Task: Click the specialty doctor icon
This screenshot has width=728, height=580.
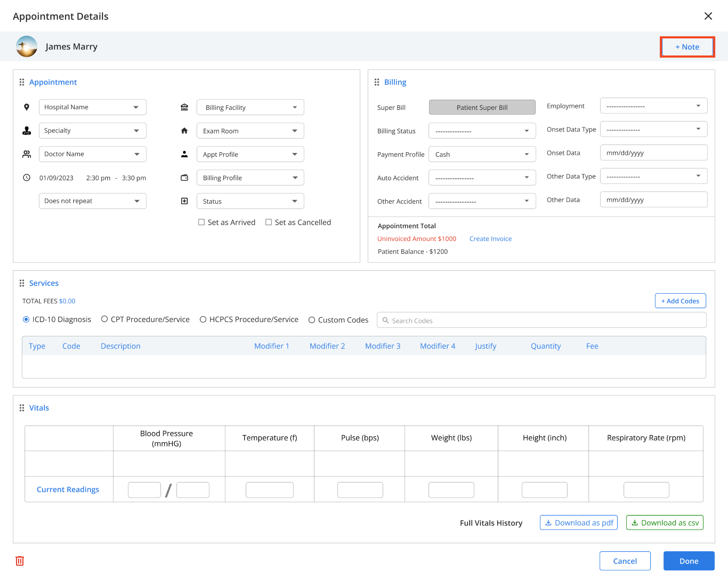Action: click(27, 131)
